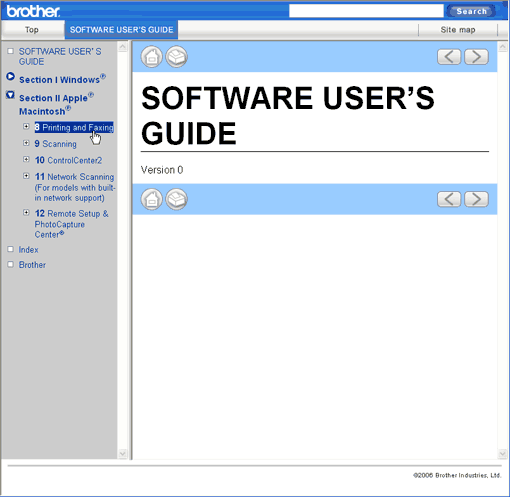Image resolution: width=510 pixels, height=497 pixels.
Task: Open SOFTWARE USER'S GUIDE link in sidebar
Action: click(60, 56)
